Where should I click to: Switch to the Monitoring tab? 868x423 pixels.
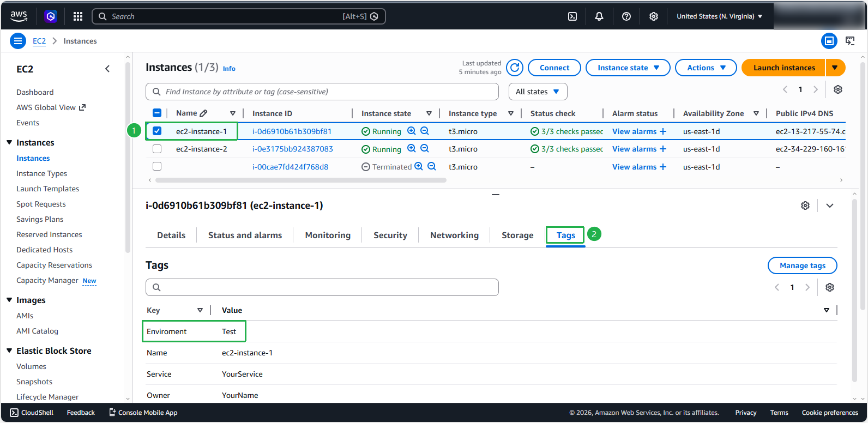coord(328,235)
